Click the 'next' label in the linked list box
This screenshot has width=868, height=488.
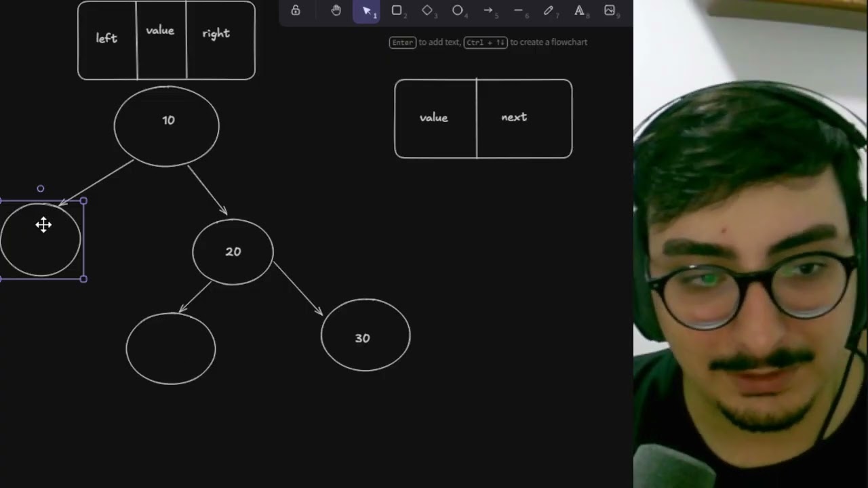[x=514, y=117]
